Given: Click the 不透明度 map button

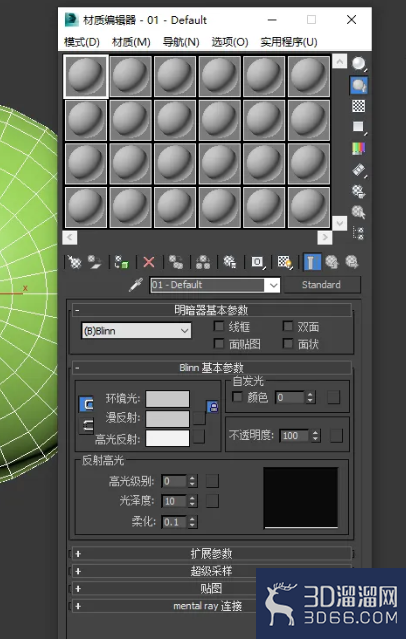Looking at the screenshot, I should (x=336, y=436).
